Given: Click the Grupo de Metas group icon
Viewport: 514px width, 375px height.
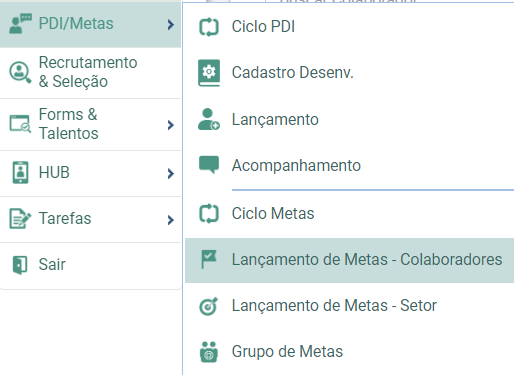Looking at the screenshot, I should point(209,352).
